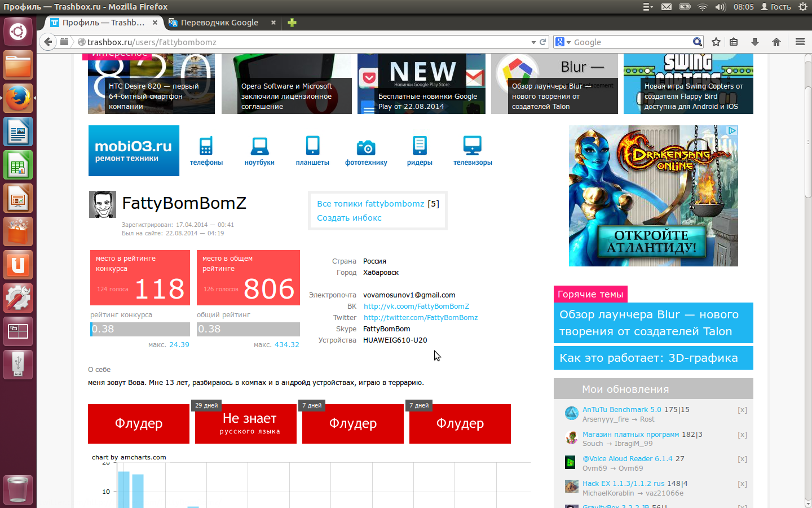Bookmark this page with the star icon
The image size is (812, 508).
(x=716, y=42)
